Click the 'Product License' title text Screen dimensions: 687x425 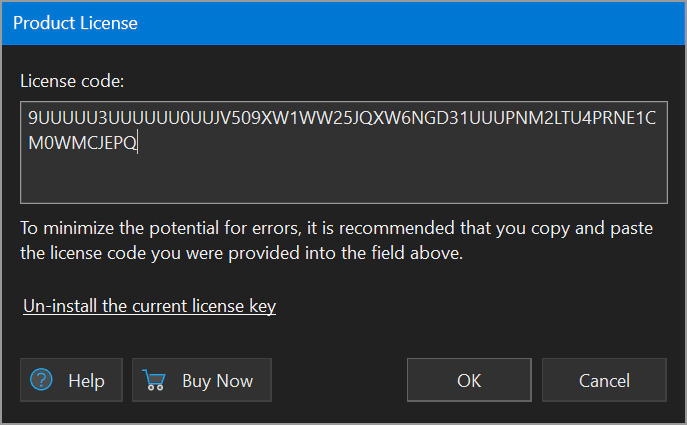pos(76,22)
